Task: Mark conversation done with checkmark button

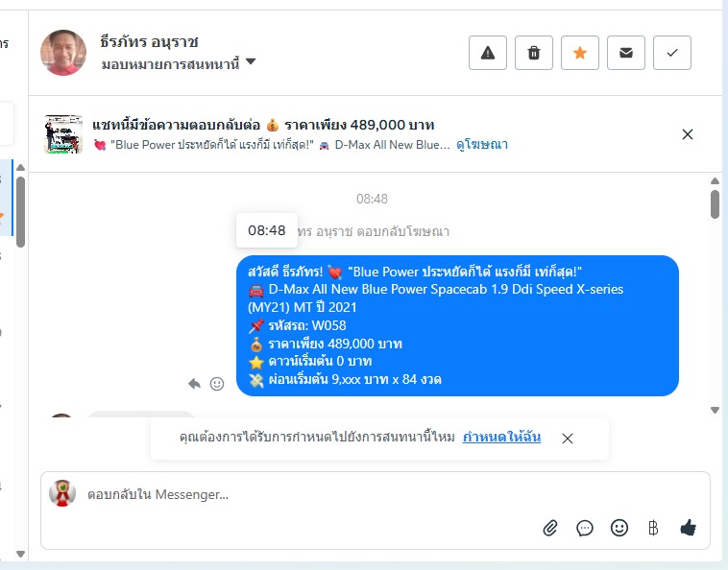Action: 672,53
